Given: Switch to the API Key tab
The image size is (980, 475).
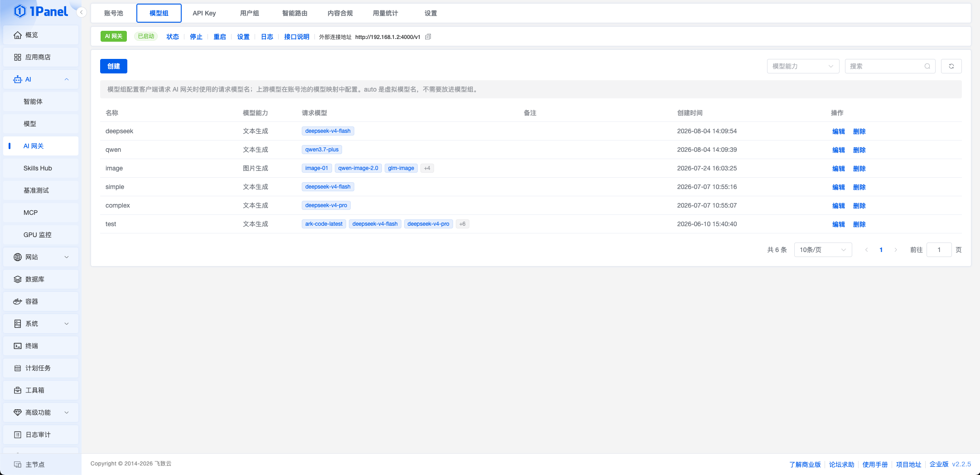Looking at the screenshot, I should (204, 13).
